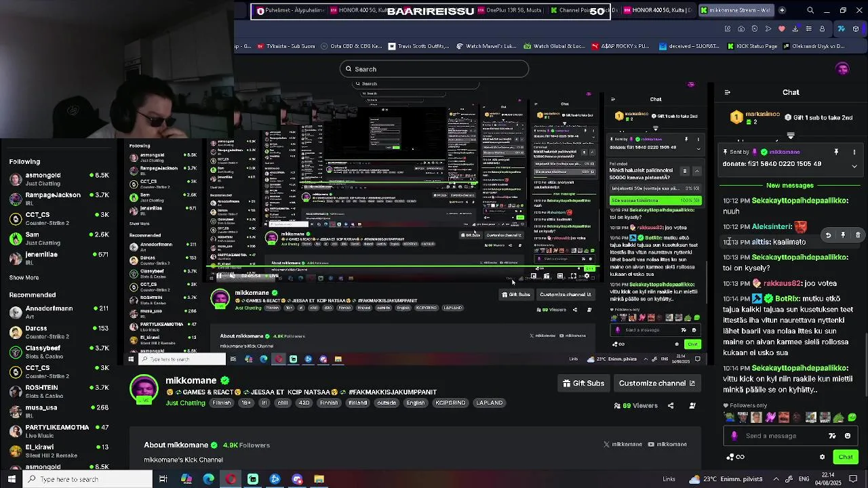Viewport: 868px width, 488px height.
Task: Switch to Puhelimet browser tab
Action: (x=289, y=10)
